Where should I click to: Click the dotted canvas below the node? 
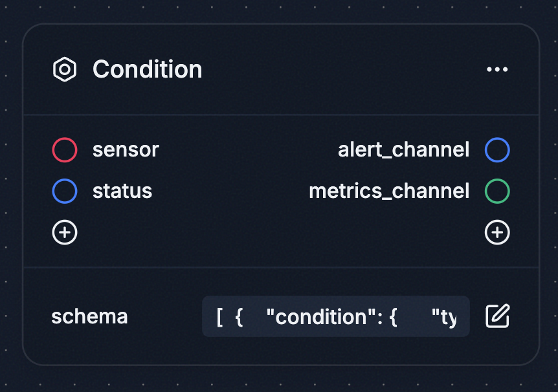click(x=278, y=380)
